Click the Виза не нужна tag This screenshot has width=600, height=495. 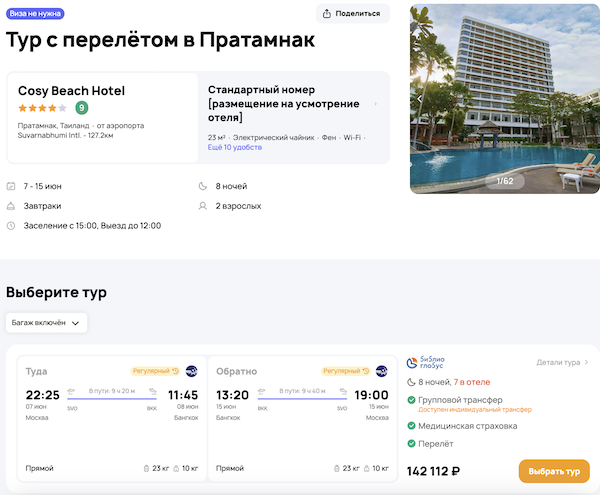click(x=35, y=14)
